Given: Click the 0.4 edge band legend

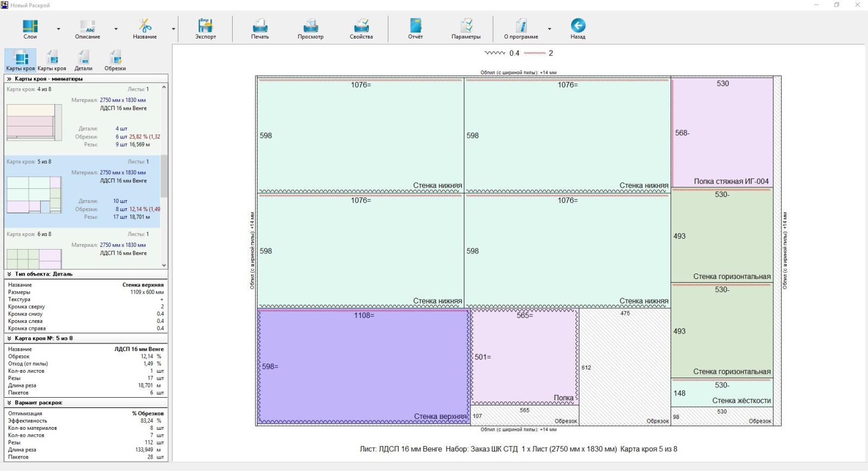Looking at the screenshot, I should tap(502, 53).
